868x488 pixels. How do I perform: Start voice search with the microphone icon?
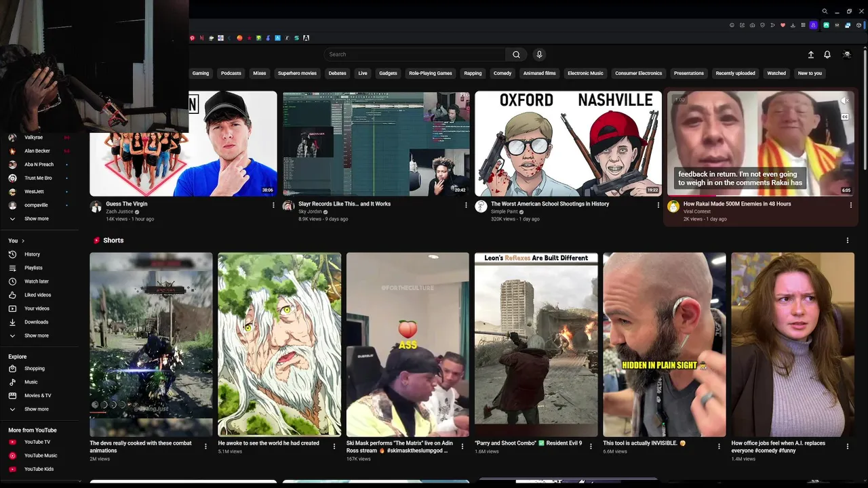[539, 54]
